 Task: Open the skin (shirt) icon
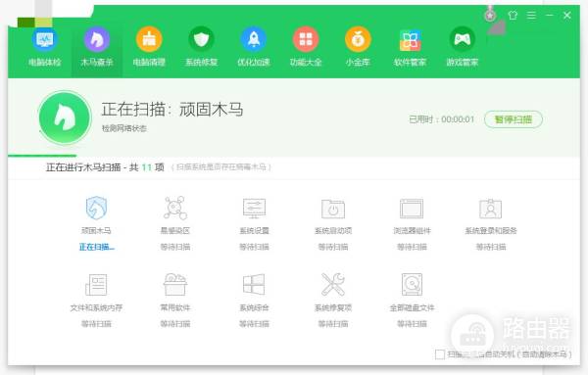pos(513,15)
